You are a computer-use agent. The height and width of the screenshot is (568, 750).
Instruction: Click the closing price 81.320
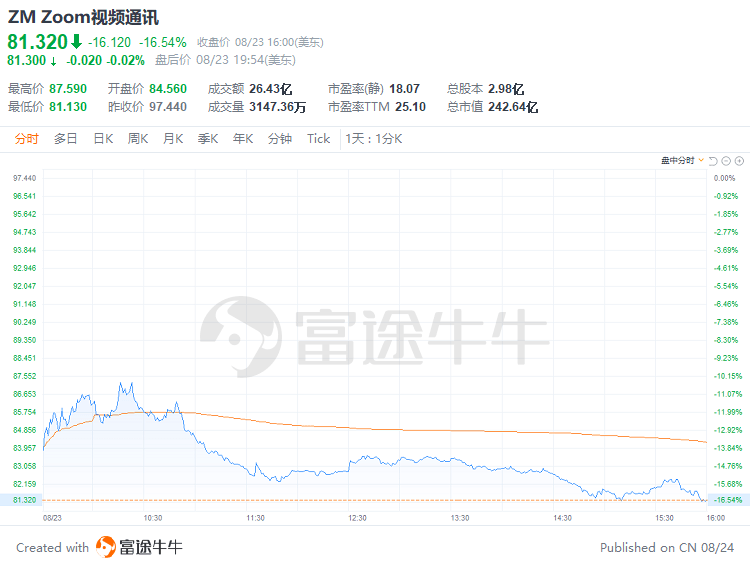click(37, 42)
